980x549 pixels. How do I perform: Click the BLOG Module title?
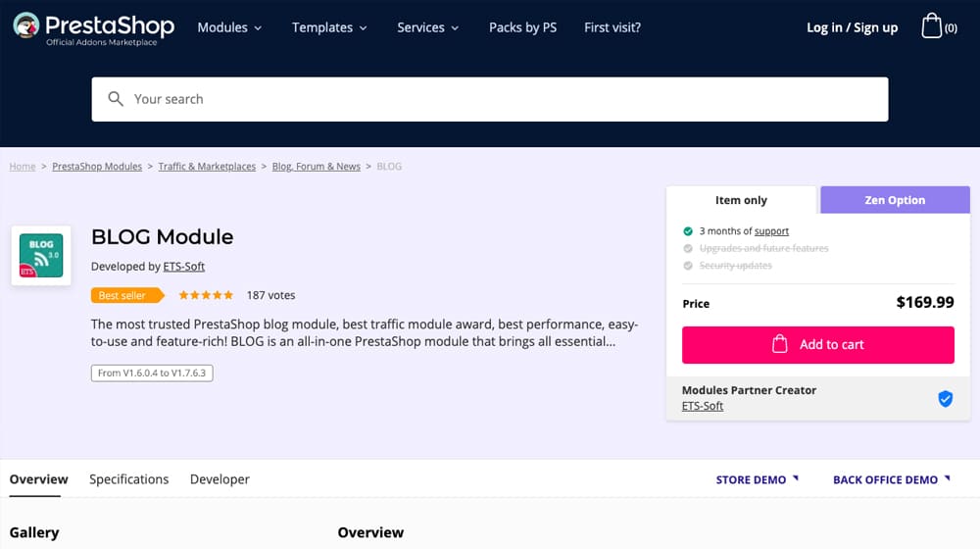coord(163,237)
